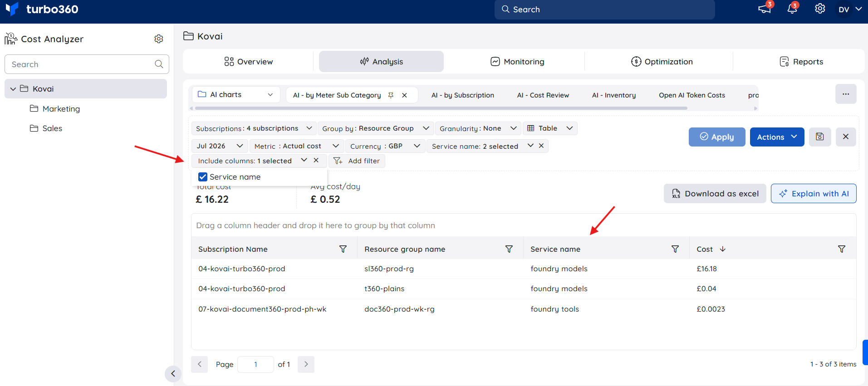Viewport: 868px width, 386px height.
Task: Filter the Cost column
Action: pos(842,249)
